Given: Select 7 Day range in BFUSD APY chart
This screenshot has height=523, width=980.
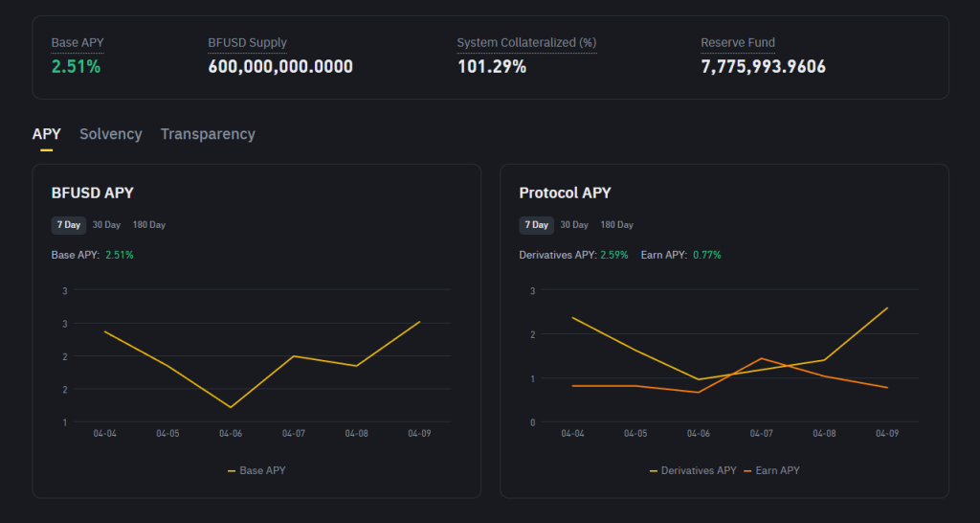Looking at the screenshot, I should (x=68, y=225).
